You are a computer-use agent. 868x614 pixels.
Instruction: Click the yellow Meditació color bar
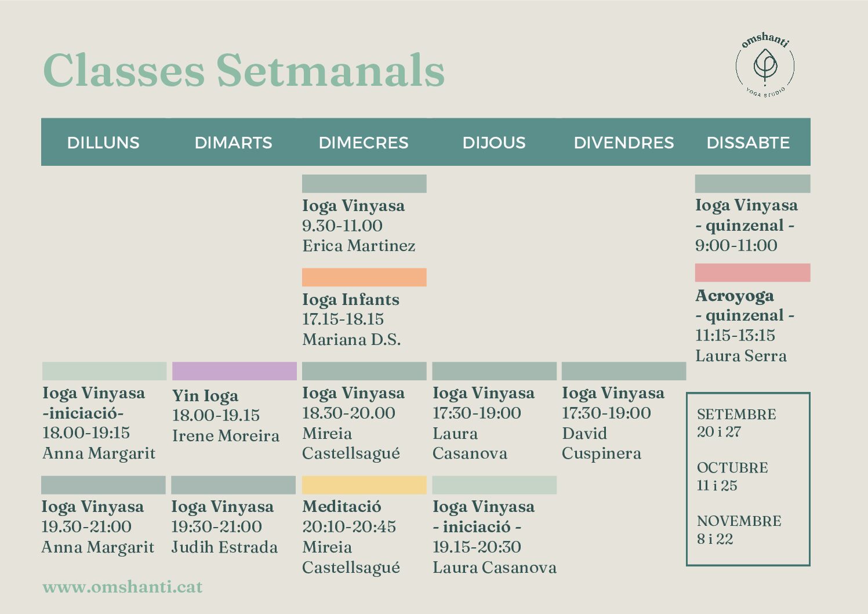(x=364, y=485)
